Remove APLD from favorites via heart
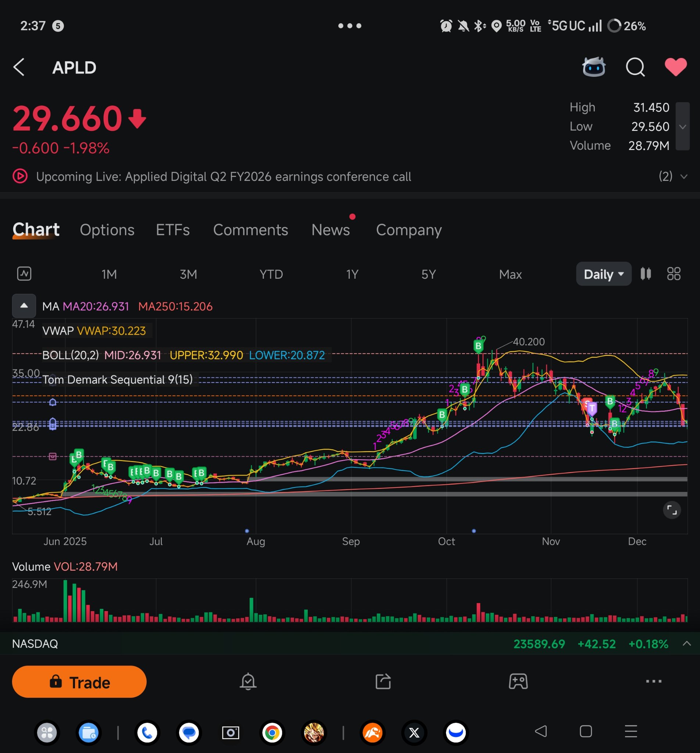 675,67
